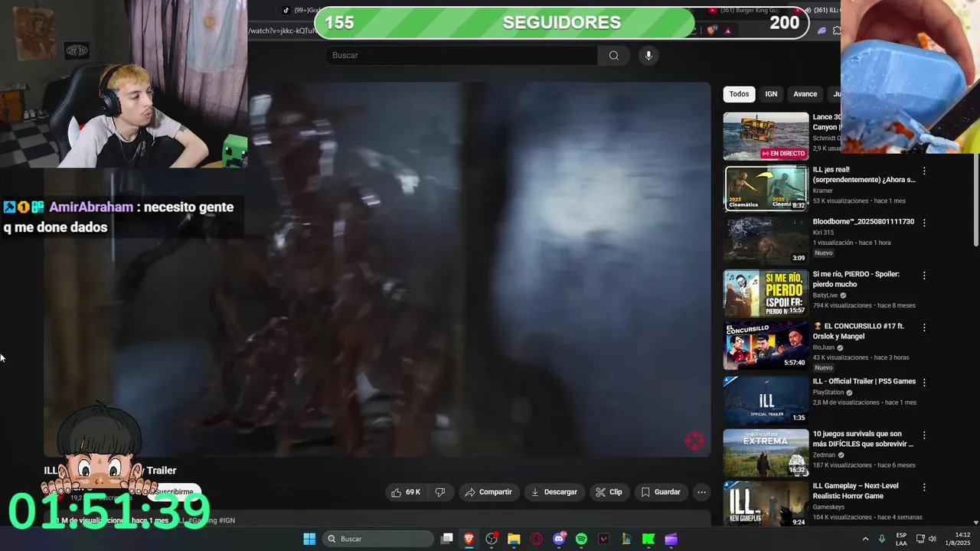Click the Zedman channel name

point(825,455)
